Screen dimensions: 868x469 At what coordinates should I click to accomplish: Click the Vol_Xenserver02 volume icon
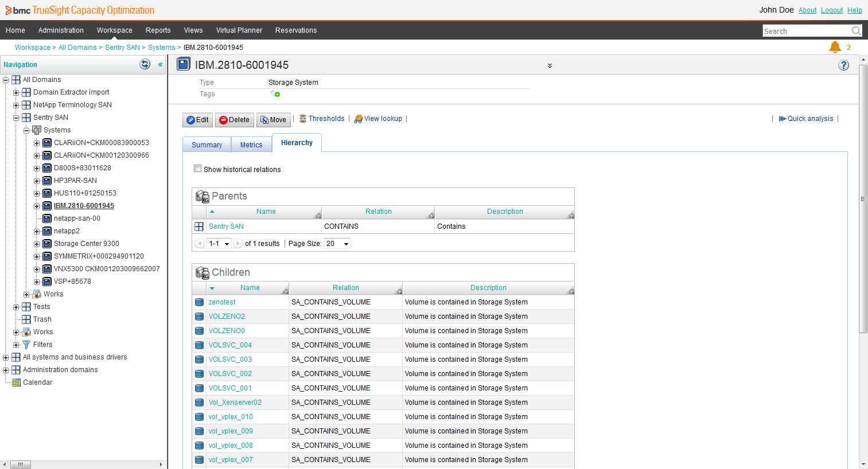199,402
